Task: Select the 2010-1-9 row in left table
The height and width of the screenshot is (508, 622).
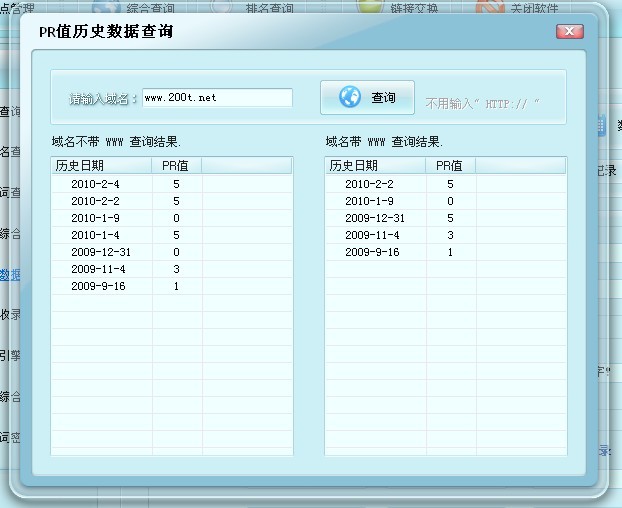Action: (172, 218)
